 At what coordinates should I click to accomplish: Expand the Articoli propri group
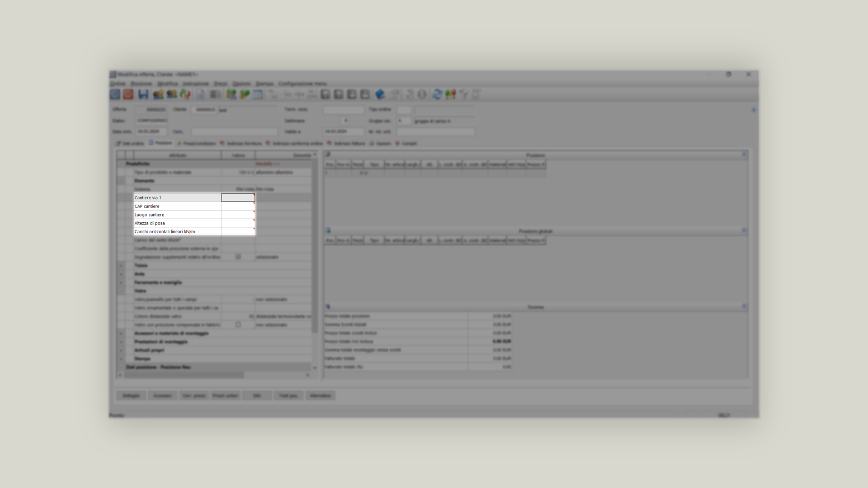click(x=121, y=350)
